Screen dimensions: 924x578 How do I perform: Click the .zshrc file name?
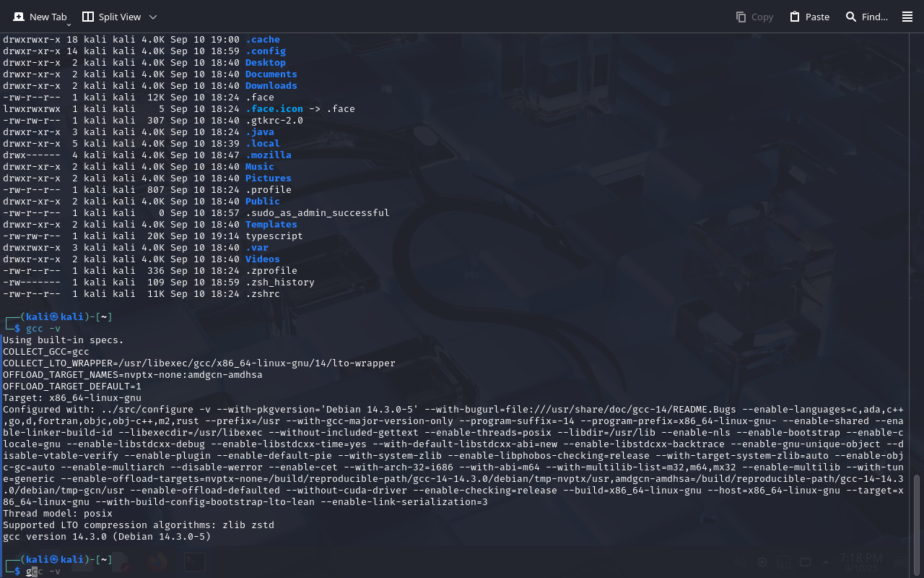tap(263, 294)
